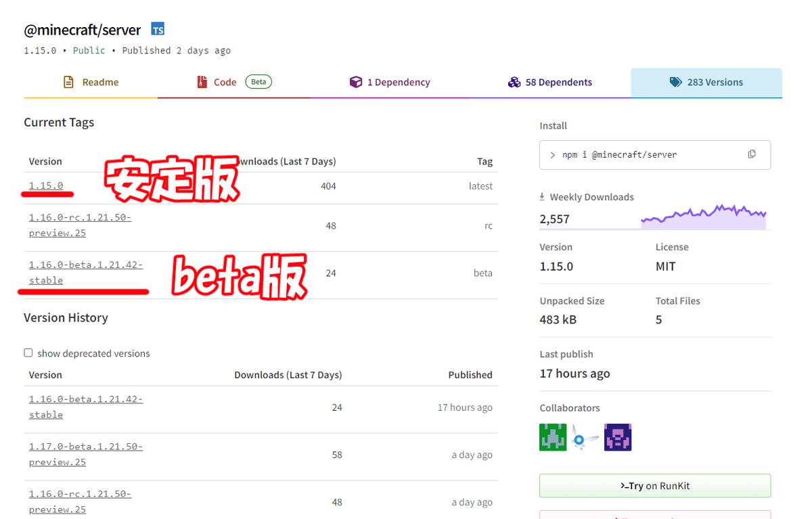Click the Total Files value 5

tap(659, 319)
